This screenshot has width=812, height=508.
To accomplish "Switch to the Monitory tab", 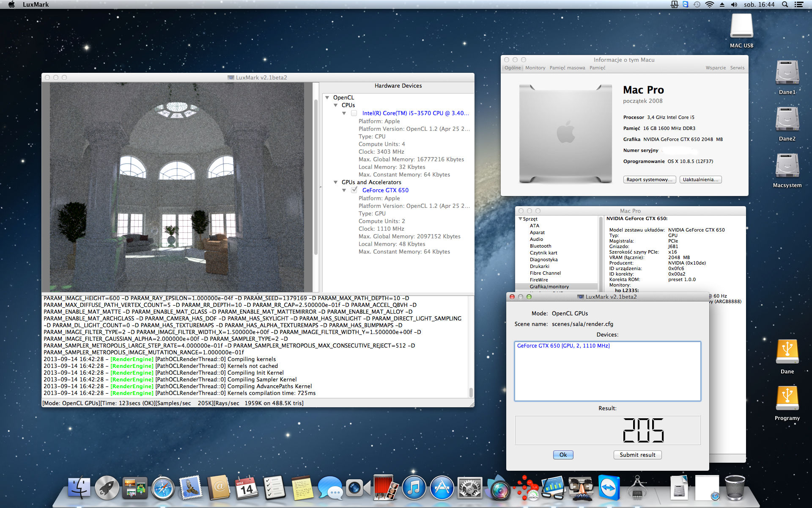I will [x=535, y=68].
